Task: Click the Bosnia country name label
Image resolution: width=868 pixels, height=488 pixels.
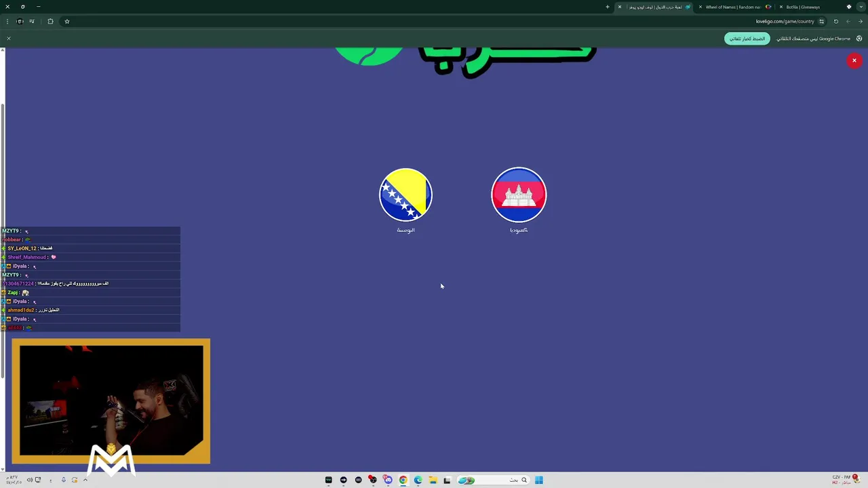Action: [406, 230]
